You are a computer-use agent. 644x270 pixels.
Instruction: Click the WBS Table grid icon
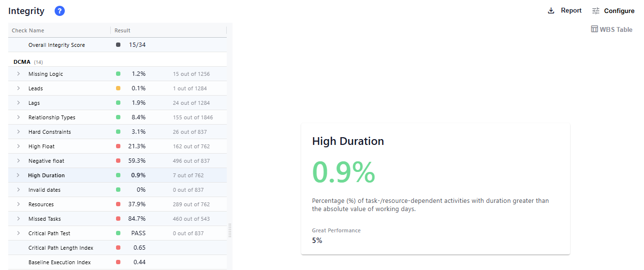pos(594,29)
